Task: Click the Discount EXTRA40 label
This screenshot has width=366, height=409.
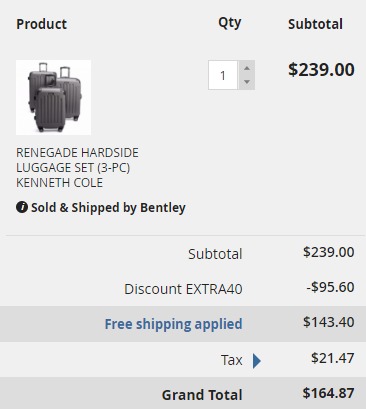Action: 183,289
